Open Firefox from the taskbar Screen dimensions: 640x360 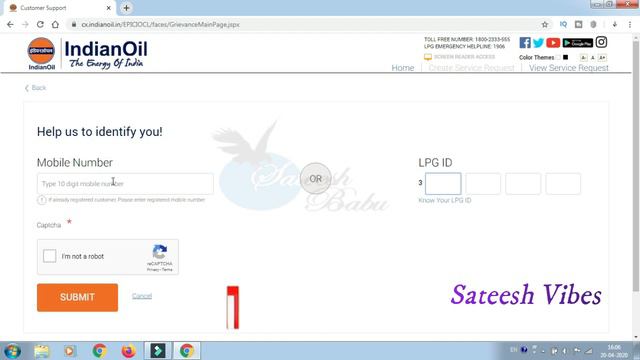pos(128,351)
